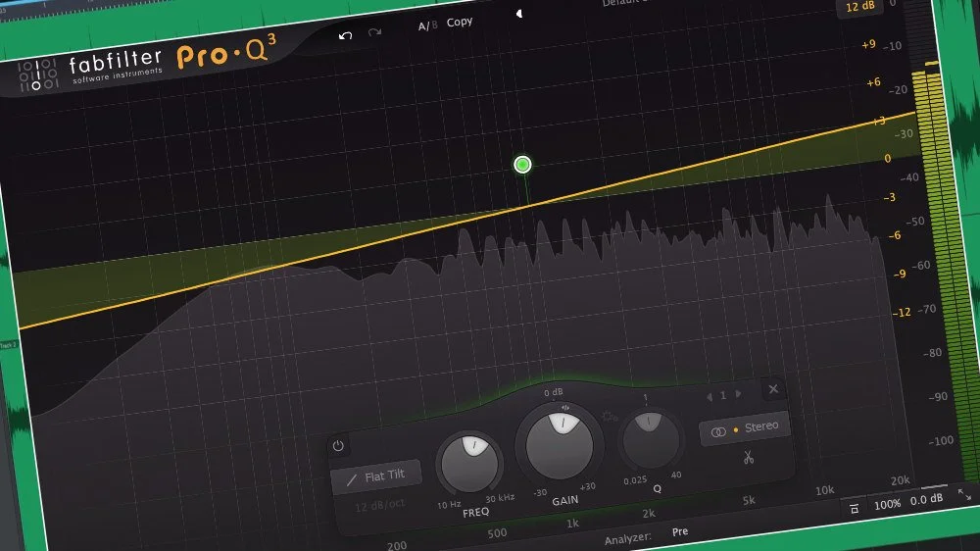
Task: Click the dimmed gear icon beside the Q knob
Action: [610, 416]
